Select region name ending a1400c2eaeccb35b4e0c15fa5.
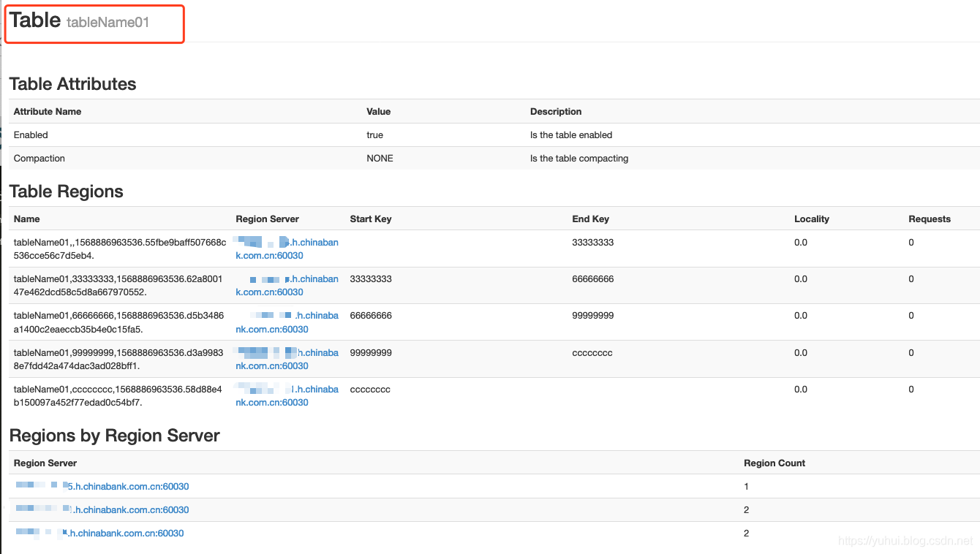The image size is (980, 554). point(118,322)
